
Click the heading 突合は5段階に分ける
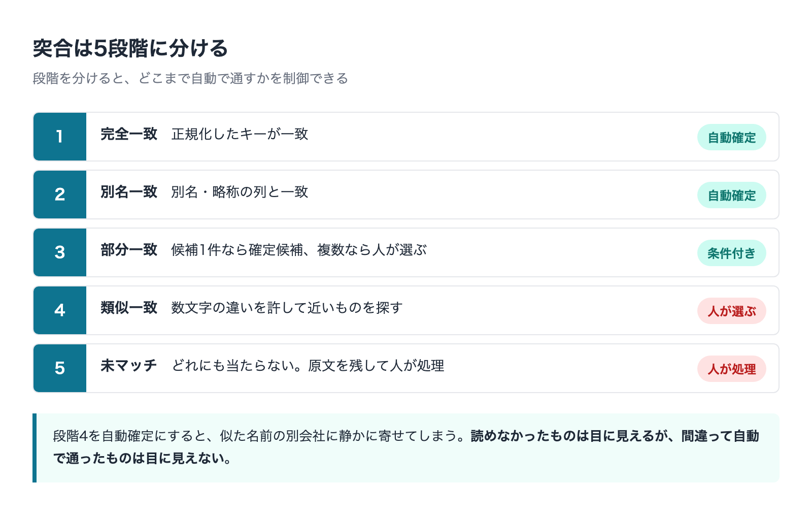click(130, 49)
